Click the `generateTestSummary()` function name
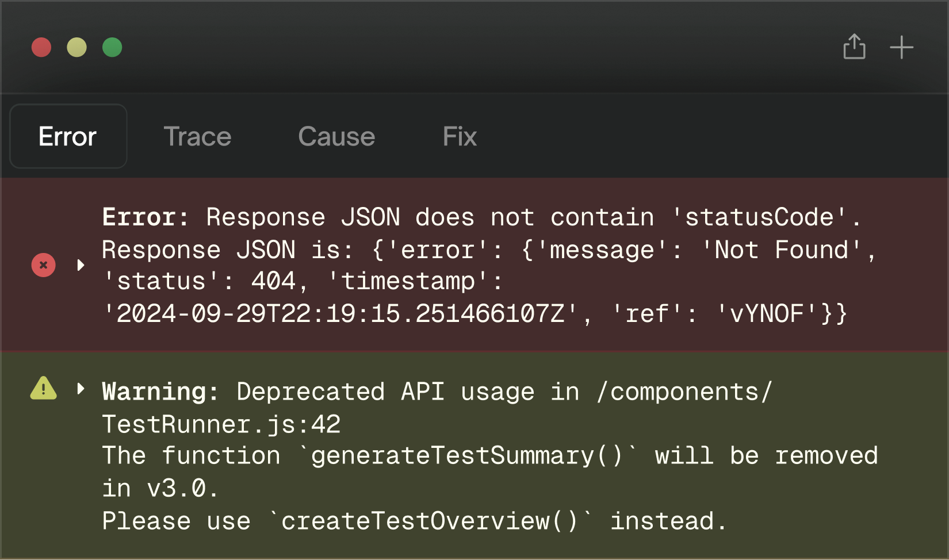 468,455
